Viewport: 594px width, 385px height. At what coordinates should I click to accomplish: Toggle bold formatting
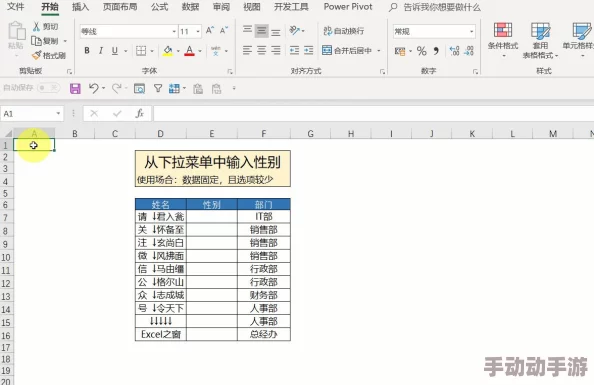[87, 50]
